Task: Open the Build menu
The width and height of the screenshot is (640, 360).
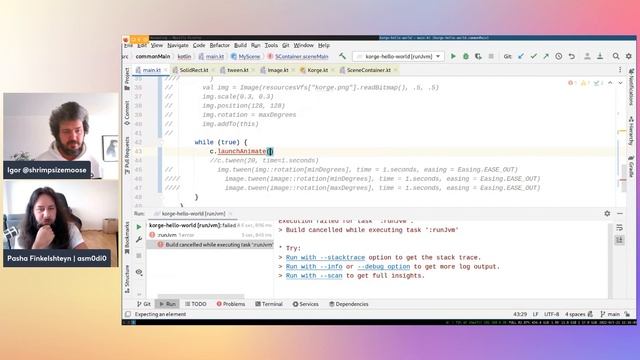Action: click(x=240, y=45)
